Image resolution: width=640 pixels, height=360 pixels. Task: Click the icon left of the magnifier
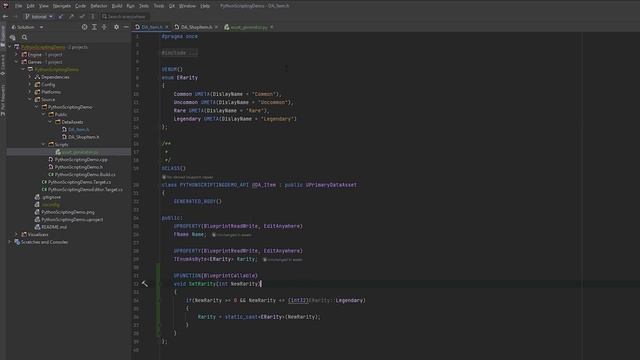[13, 37]
